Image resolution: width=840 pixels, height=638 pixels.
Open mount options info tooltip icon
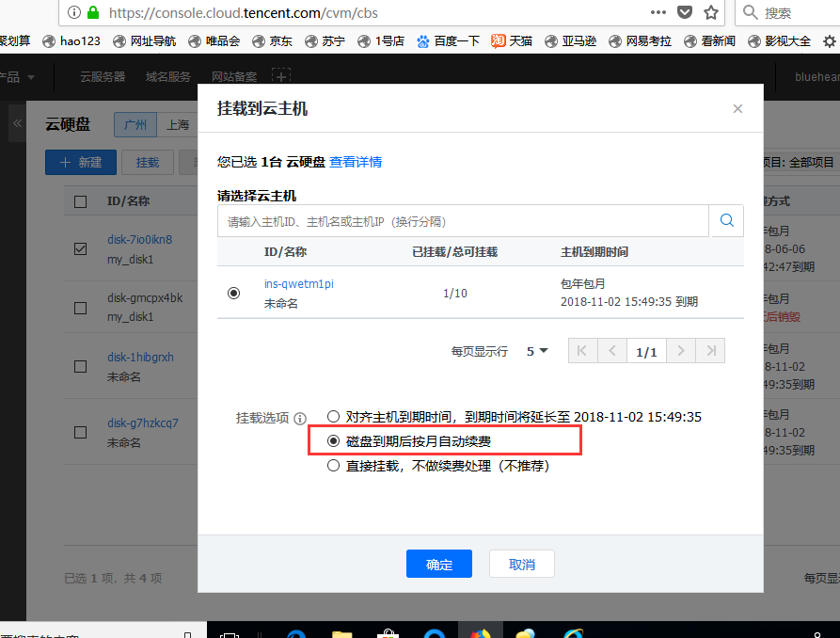300,418
